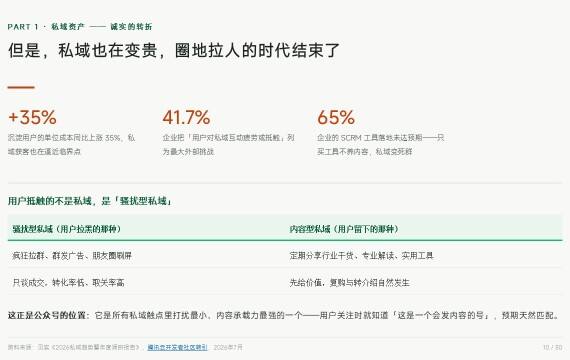
Task: Click the 骚扰型私域 table column header
Action: (x=67, y=229)
